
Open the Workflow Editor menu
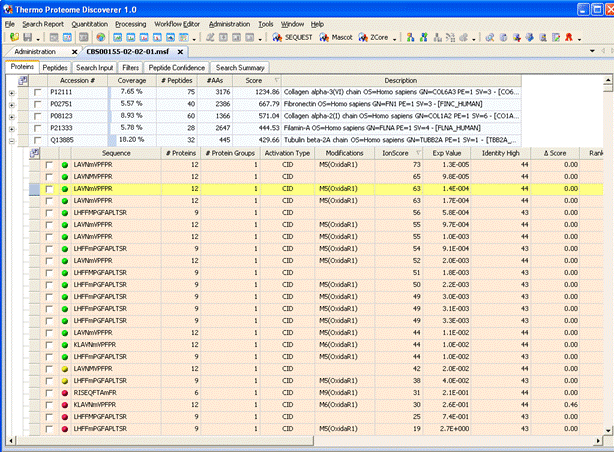pyautogui.click(x=177, y=24)
